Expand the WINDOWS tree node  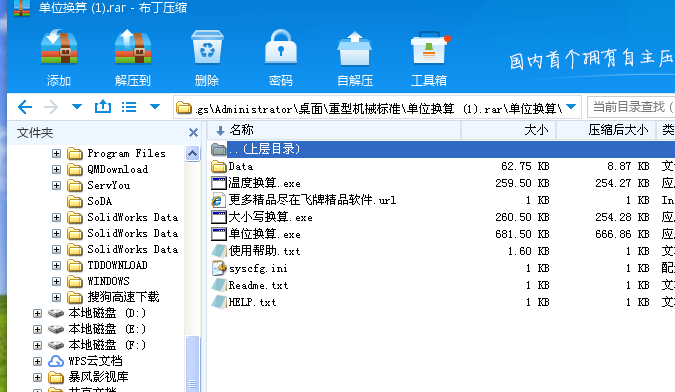(x=56, y=281)
